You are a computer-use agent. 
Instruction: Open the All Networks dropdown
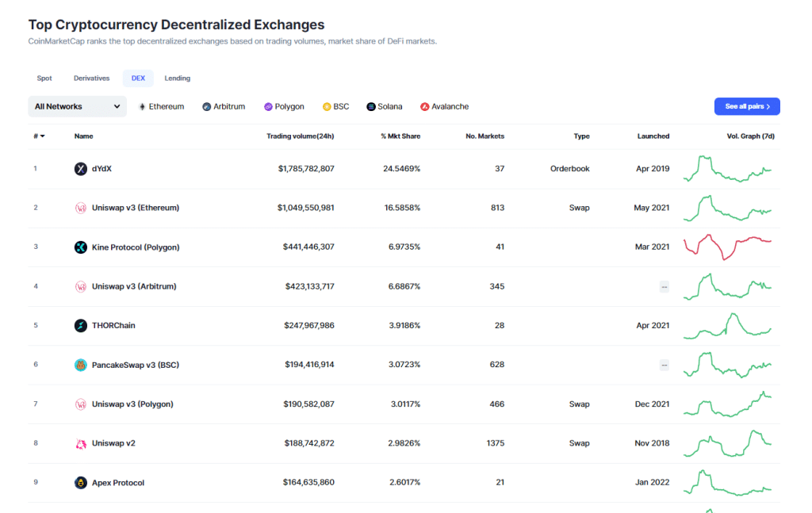tap(77, 106)
